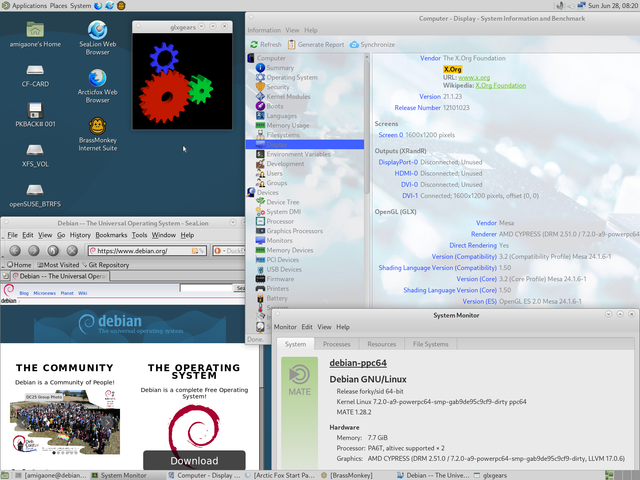640x480 pixels.
Task: Open Places menu in top panel
Action: (58, 6)
